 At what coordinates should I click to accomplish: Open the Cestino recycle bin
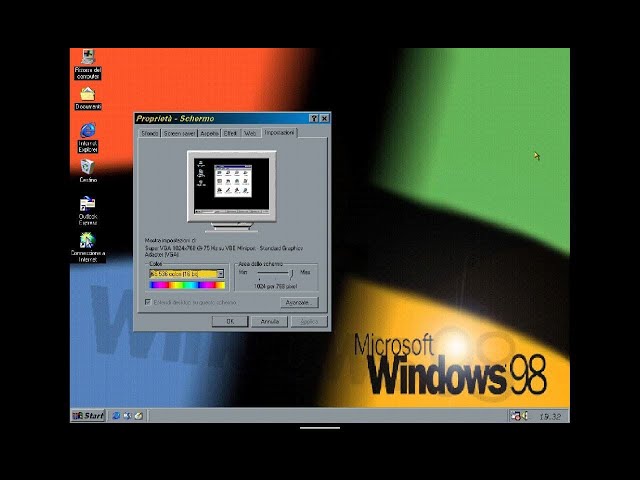pos(88,171)
